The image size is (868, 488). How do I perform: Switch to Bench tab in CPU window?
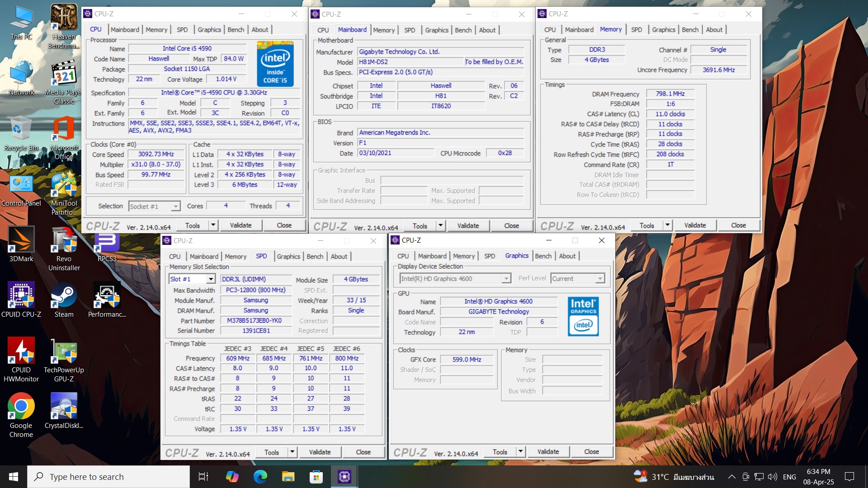click(x=236, y=30)
